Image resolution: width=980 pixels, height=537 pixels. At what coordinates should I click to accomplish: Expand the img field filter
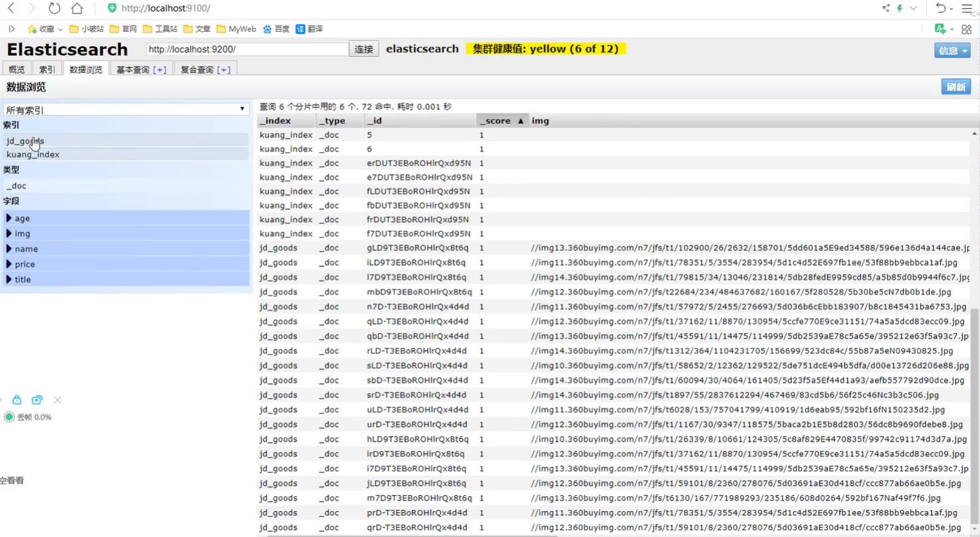[126, 233]
